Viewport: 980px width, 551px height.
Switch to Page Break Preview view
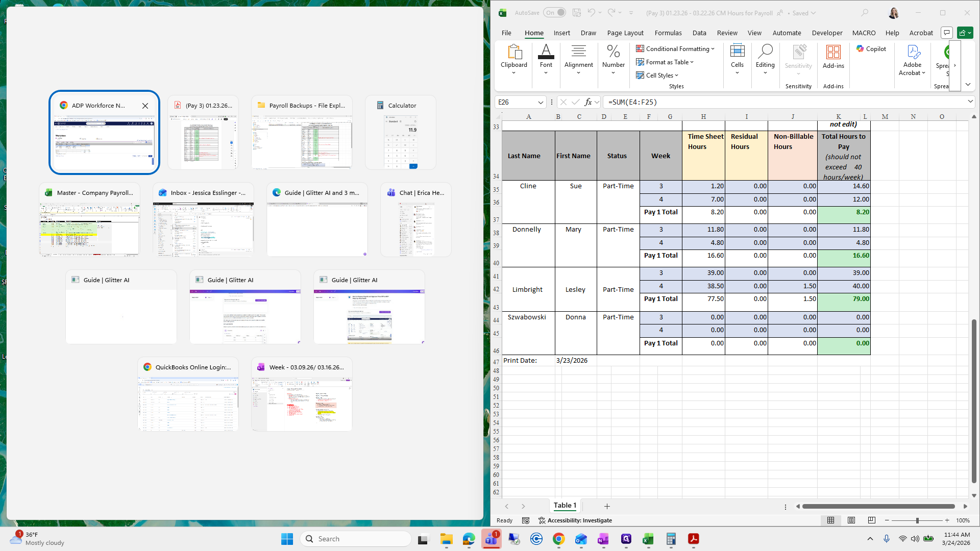(x=871, y=520)
